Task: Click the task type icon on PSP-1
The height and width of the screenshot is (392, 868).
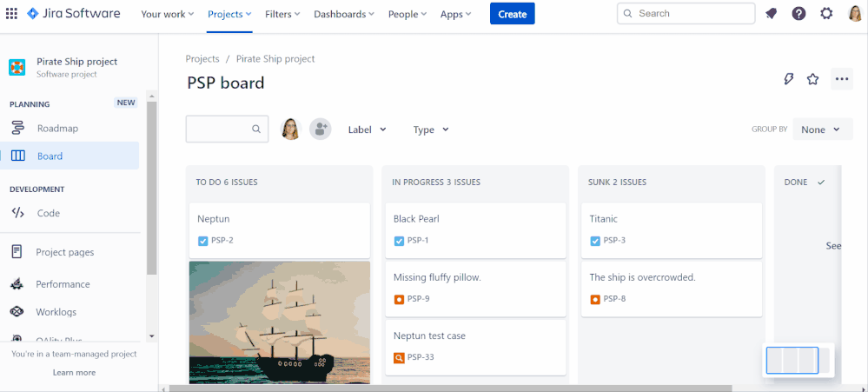Action: [399, 241]
